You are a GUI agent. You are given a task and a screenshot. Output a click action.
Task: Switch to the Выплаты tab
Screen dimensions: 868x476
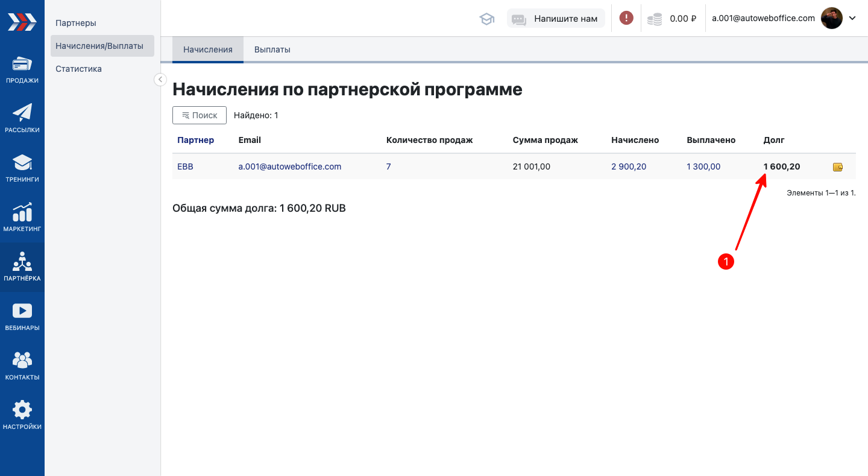click(272, 49)
